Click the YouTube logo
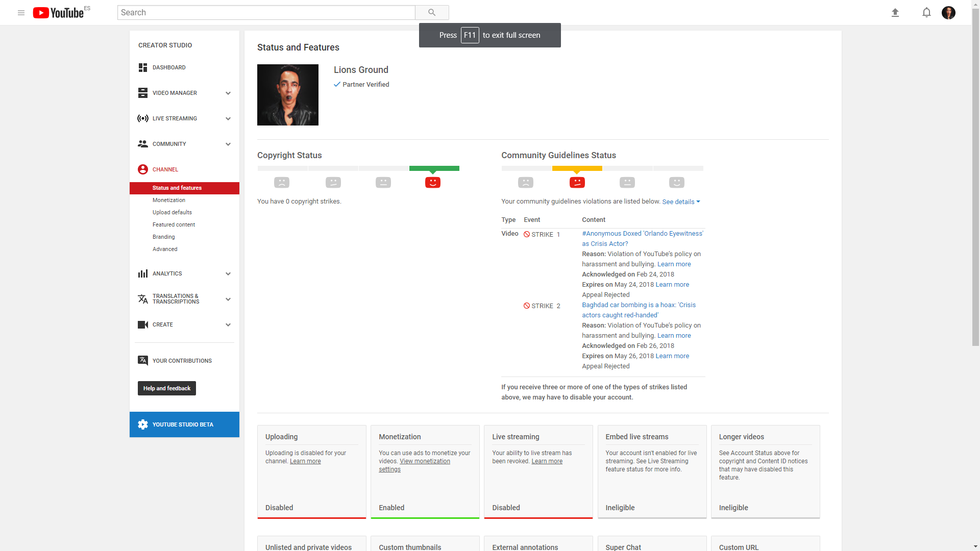Image resolution: width=980 pixels, height=551 pixels. (x=58, y=13)
